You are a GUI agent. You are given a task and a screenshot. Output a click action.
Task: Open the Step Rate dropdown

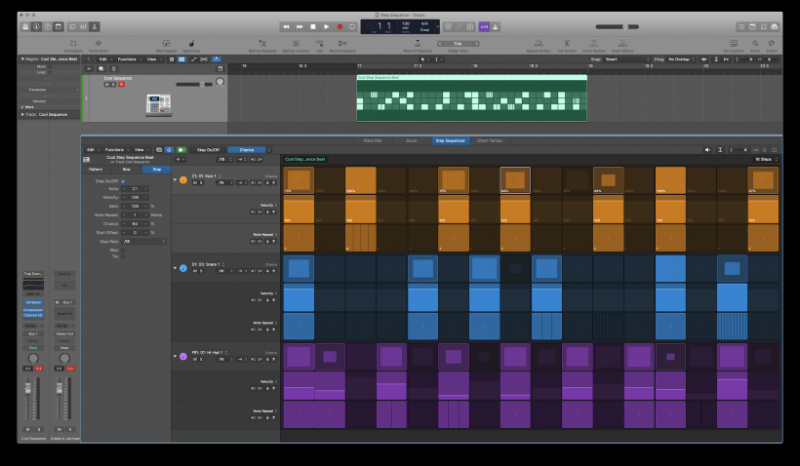point(144,241)
